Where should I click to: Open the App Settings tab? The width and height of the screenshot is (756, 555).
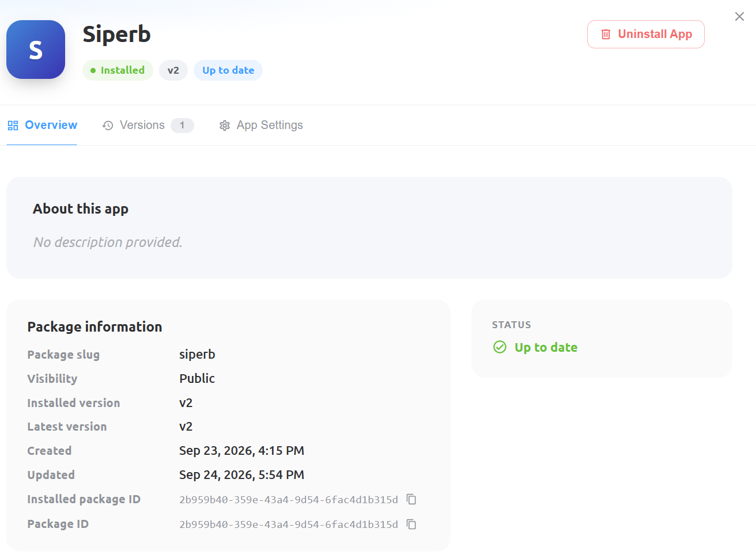[x=261, y=125]
